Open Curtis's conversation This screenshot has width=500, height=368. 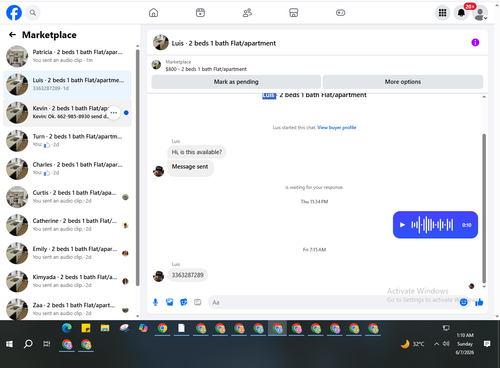pos(67,197)
